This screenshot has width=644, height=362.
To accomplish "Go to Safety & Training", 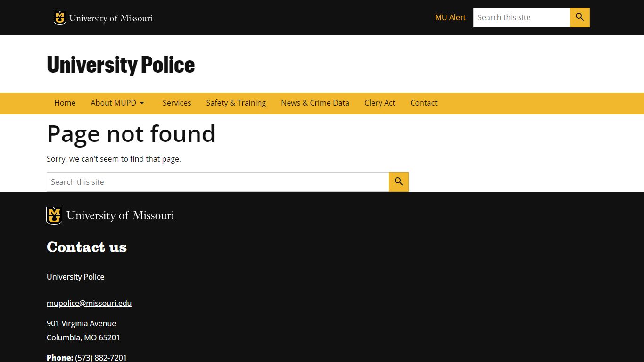I will 236,103.
